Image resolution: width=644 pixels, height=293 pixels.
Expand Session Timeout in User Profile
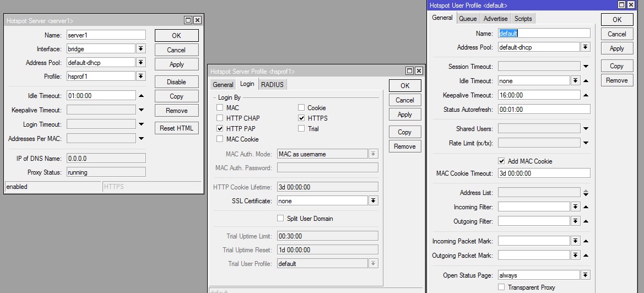[586, 67]
